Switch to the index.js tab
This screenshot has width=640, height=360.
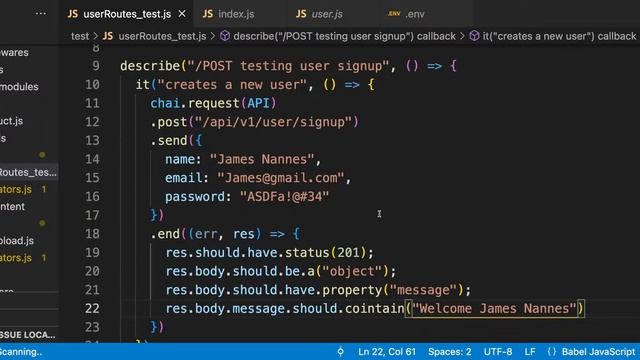pyautogui.click(x=236, y=14)
